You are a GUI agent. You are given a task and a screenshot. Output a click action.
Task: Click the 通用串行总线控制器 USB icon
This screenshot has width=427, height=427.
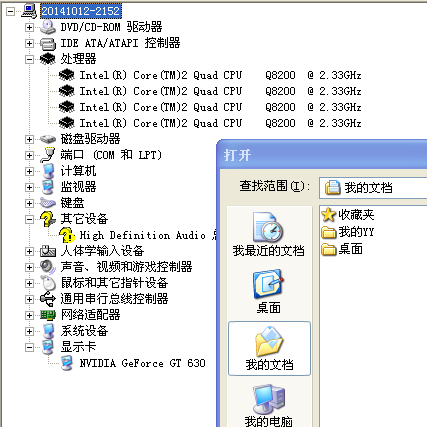tap(48, 299)
